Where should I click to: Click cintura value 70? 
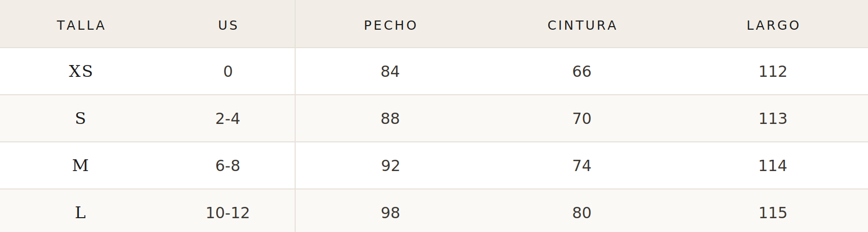coord(582,118)
